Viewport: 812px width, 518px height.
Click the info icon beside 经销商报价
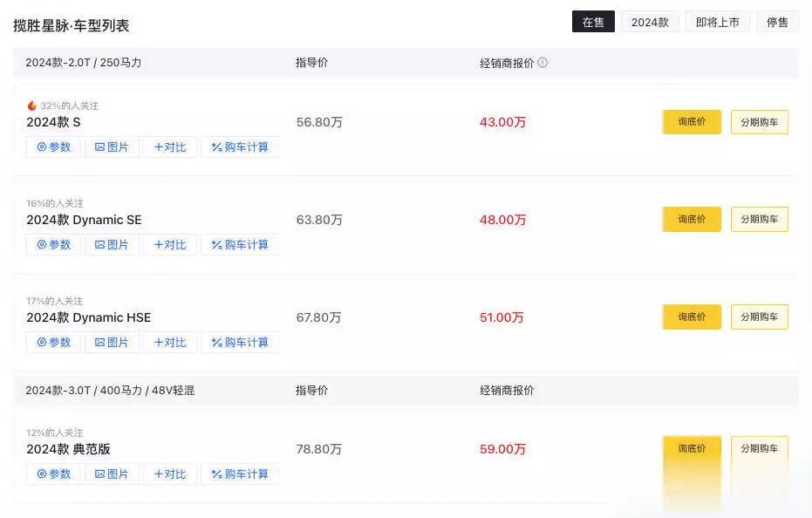click(542, 63)
